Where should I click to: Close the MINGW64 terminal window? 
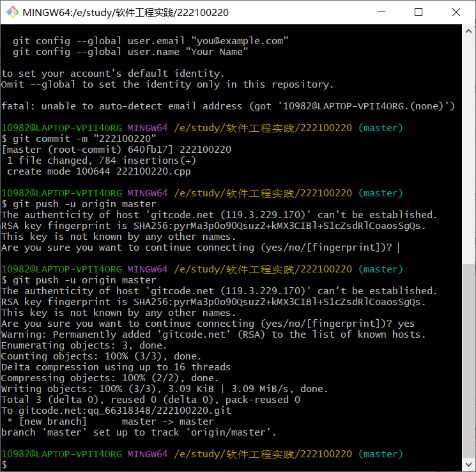coord(456,12)
